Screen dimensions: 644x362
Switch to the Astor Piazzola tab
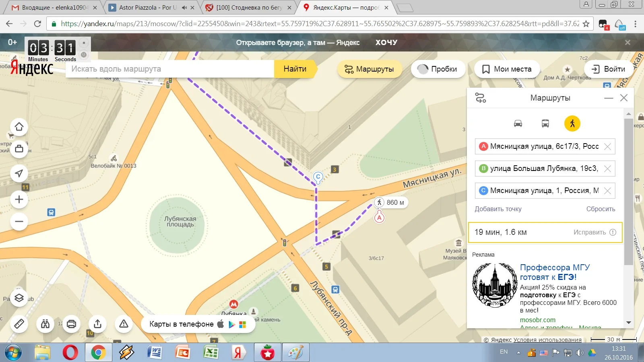point(151,8)
